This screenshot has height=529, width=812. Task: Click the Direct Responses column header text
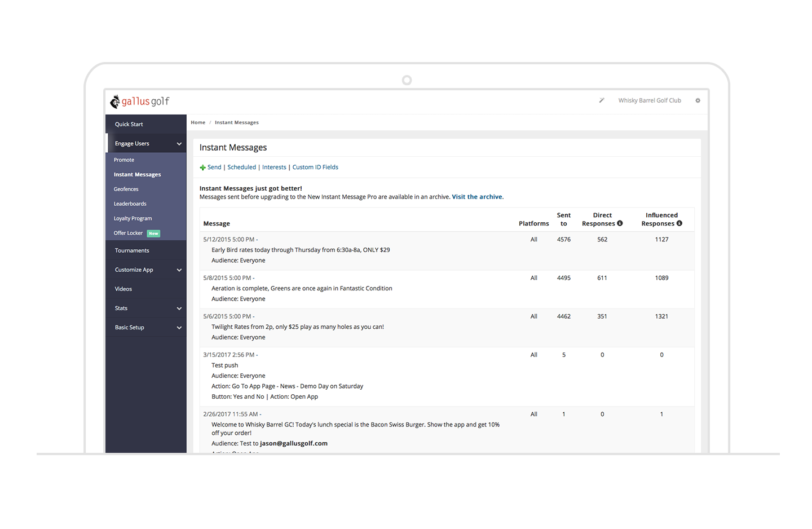599,219
